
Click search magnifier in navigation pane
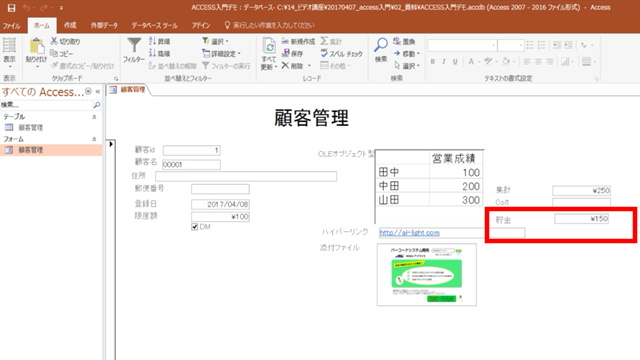[x=97, y=105]
